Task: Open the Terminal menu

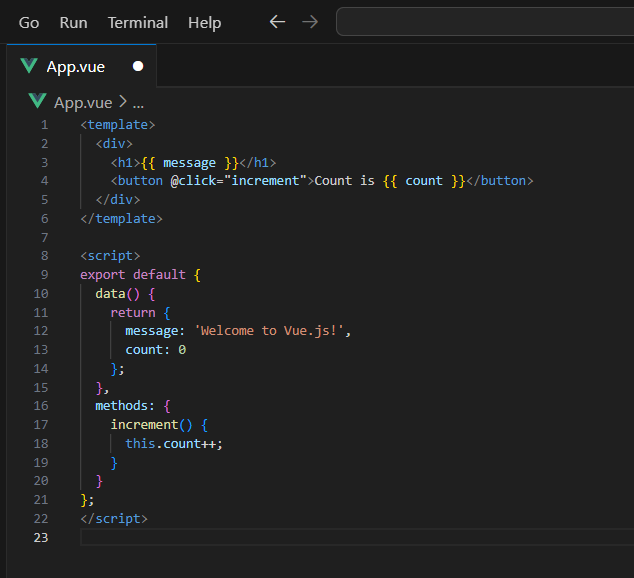Action: [x=137, y=23]
